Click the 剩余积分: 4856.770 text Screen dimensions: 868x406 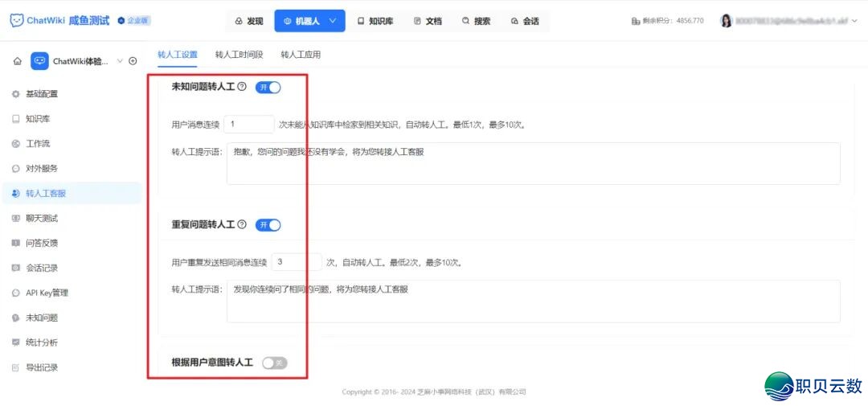coord(673,21)
